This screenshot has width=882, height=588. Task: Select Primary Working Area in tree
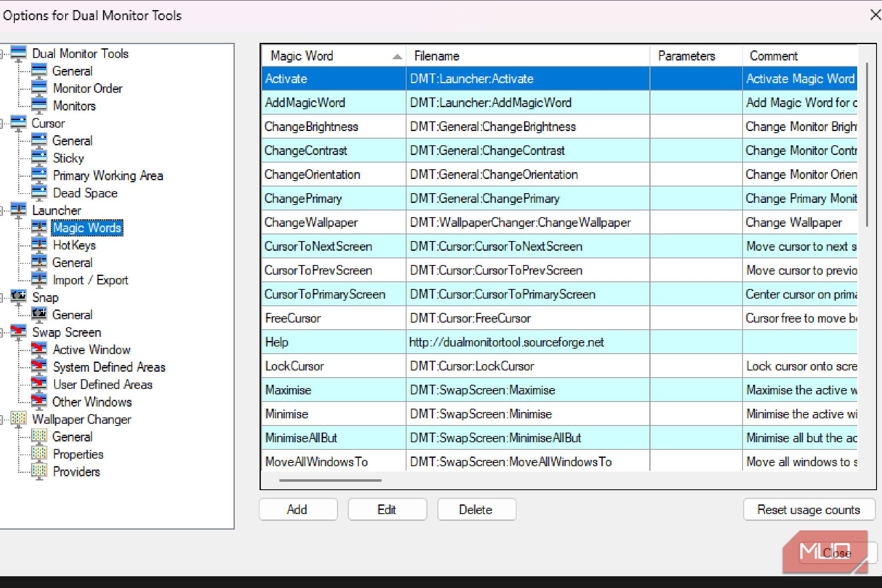pos(108,176)
